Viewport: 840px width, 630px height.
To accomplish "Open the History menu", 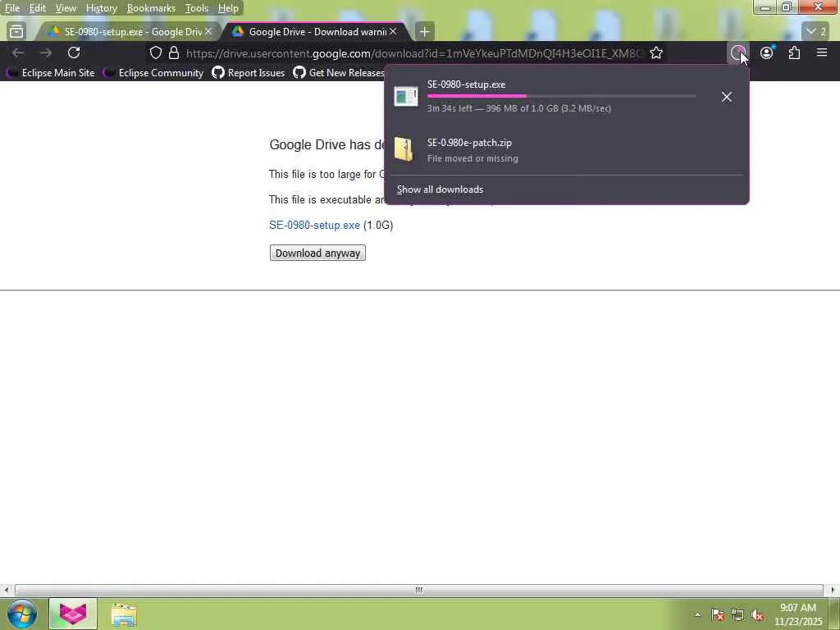I will click(x=101, y=8).
